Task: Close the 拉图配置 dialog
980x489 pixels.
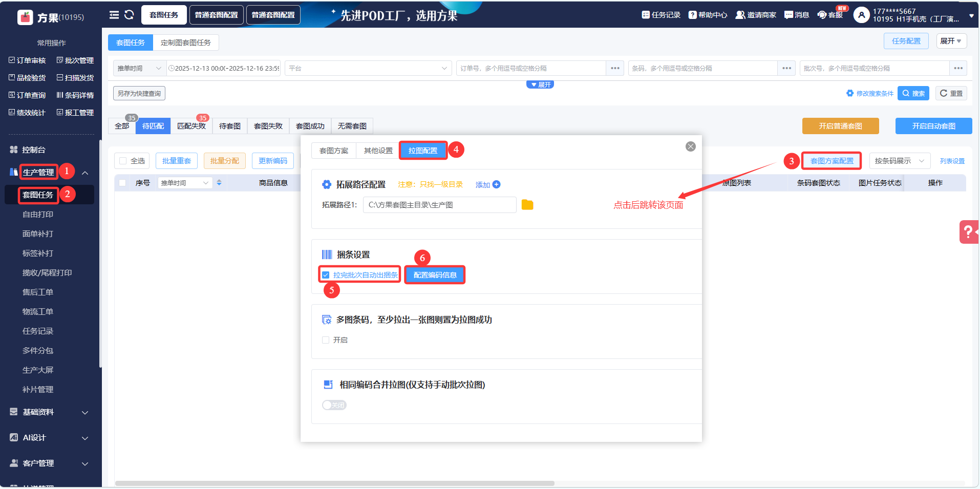Action: coord(691,146)
